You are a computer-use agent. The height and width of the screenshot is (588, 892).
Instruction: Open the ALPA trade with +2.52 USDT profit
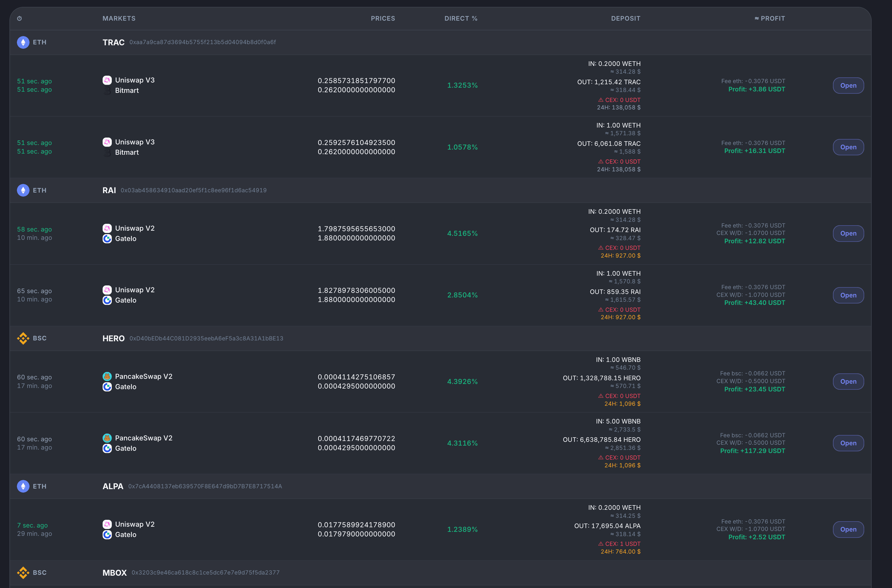coord(848,530)
